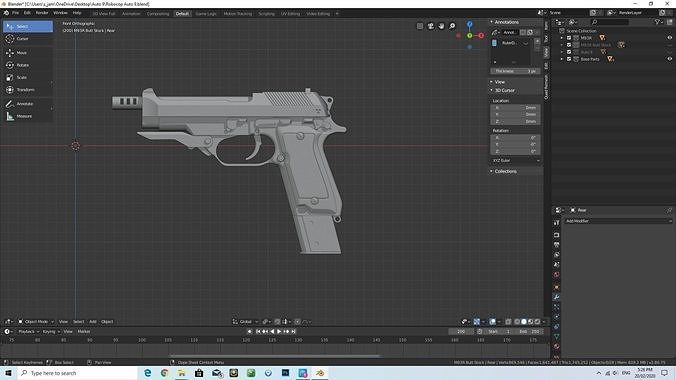Screen dimensions: 676x380
Task: Open Chrome from the taskbar
Action: click(x=164, y=373)
